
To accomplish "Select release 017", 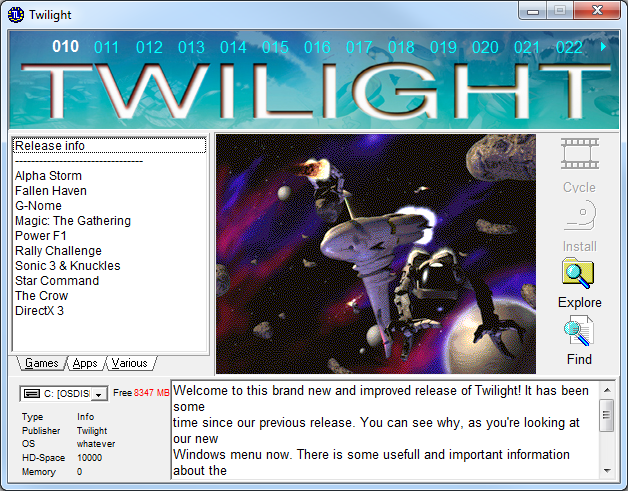I will (x=359, y=48).
